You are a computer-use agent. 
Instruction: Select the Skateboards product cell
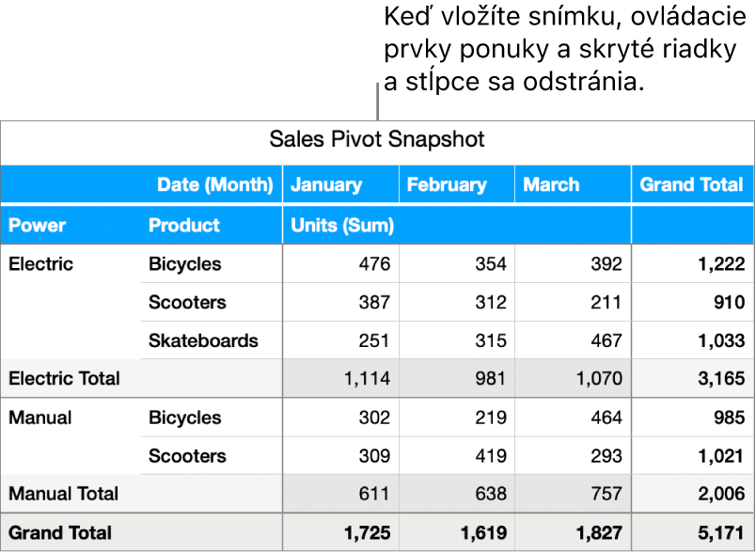[x=203, y=340]
